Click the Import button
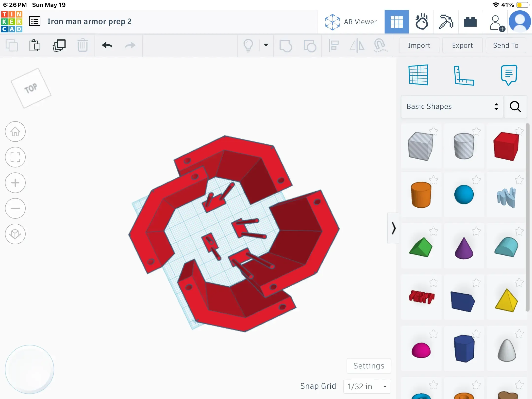 pyautogui.click(x=419, y=46)
